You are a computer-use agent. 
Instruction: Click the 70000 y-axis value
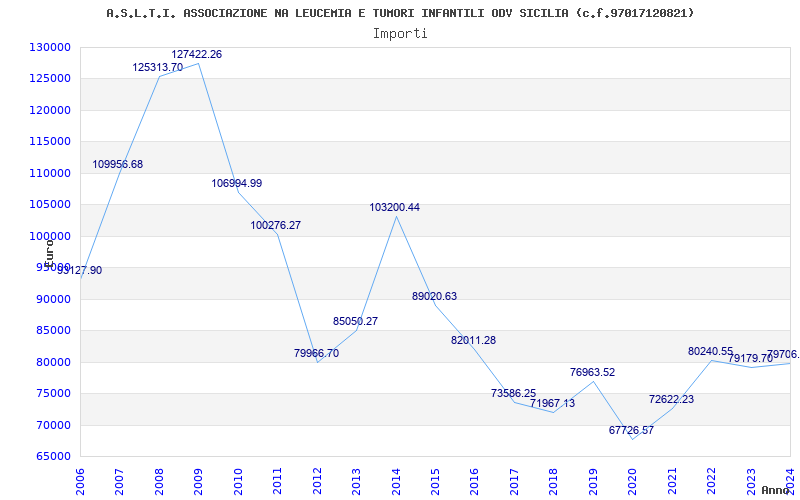[x=54, y=425]
